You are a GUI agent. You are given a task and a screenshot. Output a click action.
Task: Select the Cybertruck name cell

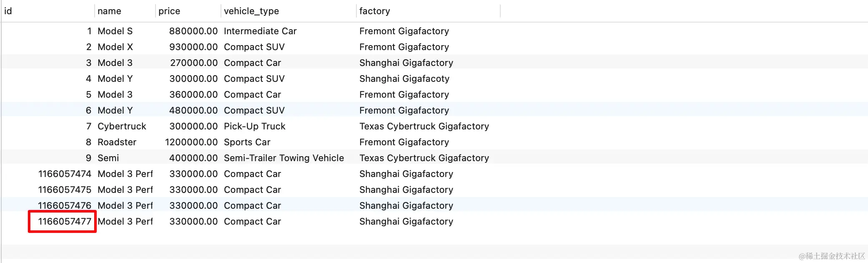(x=122, y=126)
